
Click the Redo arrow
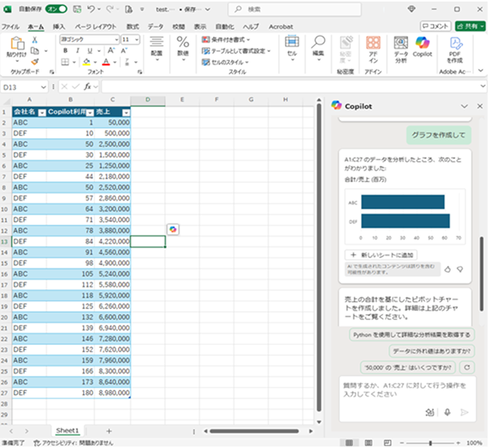(109, 9)
